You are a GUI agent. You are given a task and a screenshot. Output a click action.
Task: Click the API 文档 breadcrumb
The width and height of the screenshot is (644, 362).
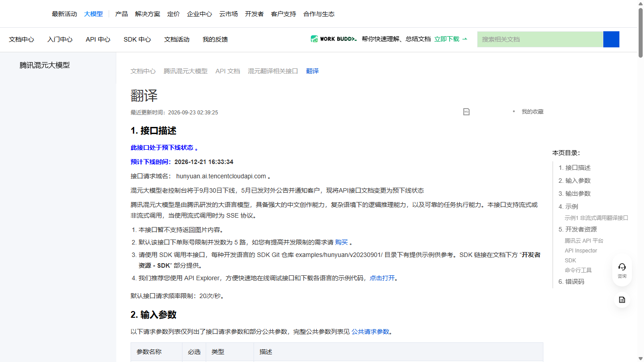[x=228, y=71]
